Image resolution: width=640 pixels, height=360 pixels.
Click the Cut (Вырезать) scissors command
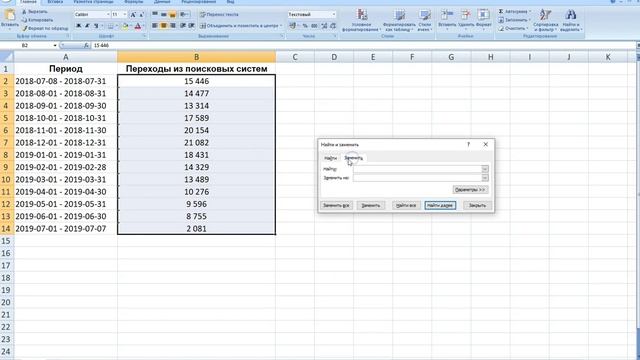(x=35, y=12)
